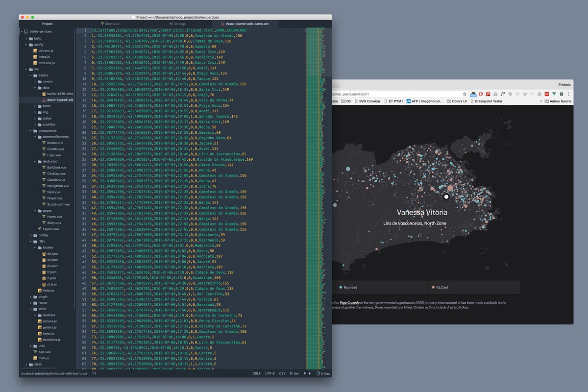Image resolution: width=588 pixels, height=392 pixels.
Task: Click the Vue devtools extension icon
Action: coord(554,94)
